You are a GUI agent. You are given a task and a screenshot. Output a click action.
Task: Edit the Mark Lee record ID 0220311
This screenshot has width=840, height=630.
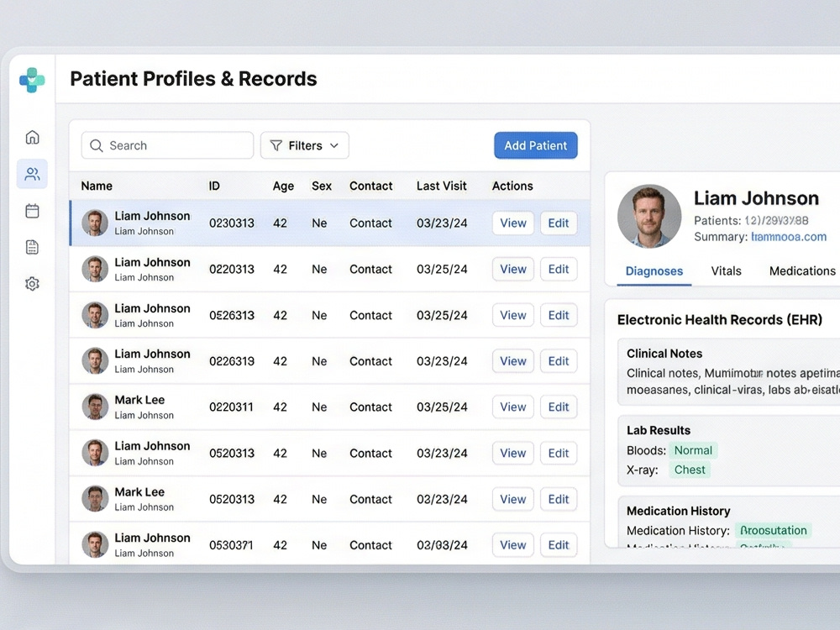pyautogui.click(x=559, y=407)
